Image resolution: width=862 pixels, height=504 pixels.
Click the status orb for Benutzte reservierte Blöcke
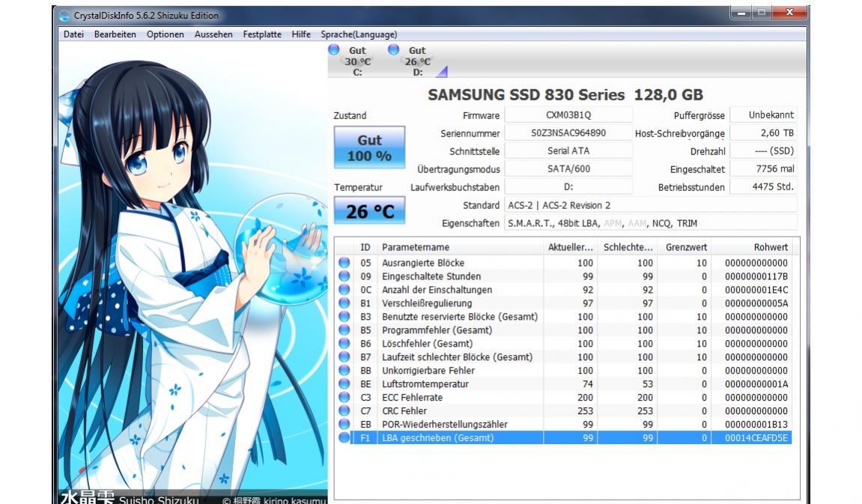pos(345,317)
